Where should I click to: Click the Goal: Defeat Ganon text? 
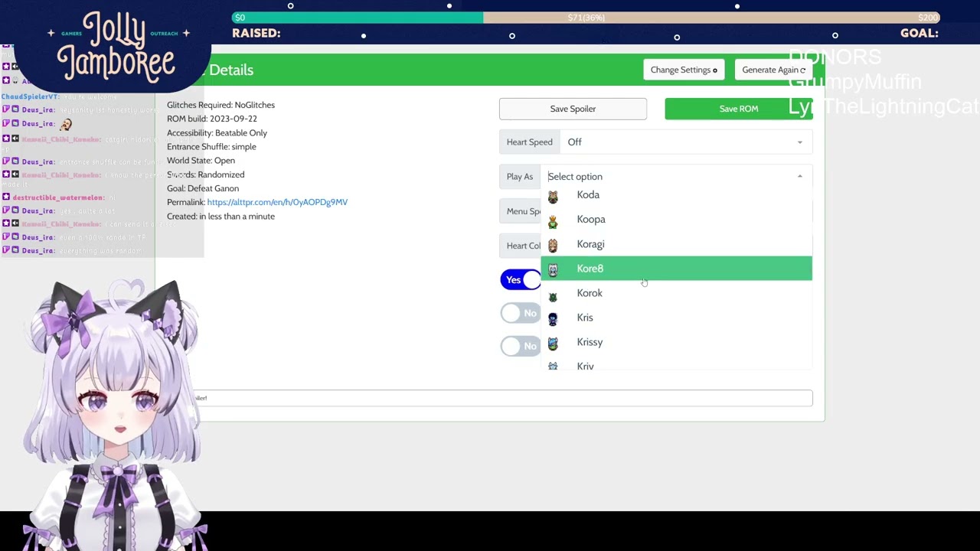click(203, 188)
